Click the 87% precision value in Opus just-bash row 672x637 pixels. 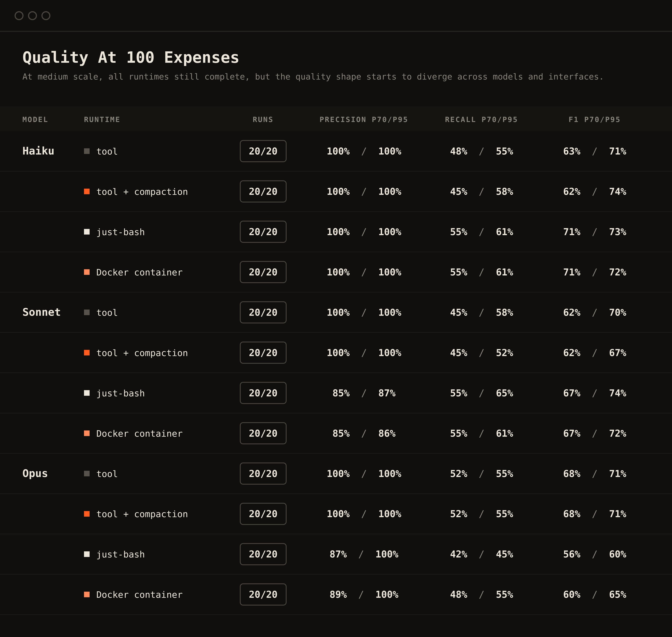coord(338,554)
